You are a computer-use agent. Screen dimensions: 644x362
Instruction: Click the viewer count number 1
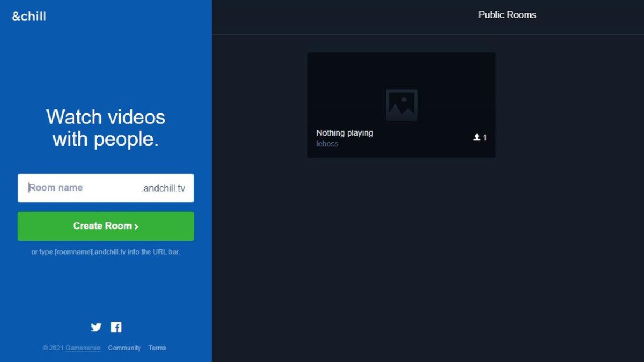pos(485,138)
